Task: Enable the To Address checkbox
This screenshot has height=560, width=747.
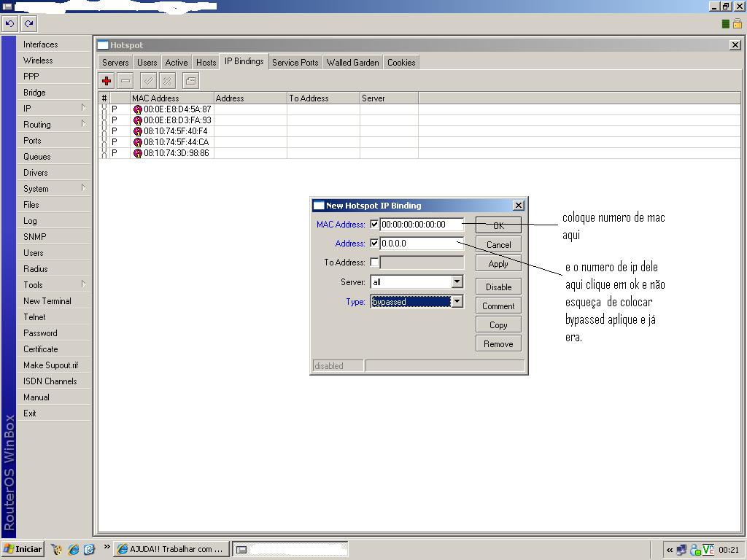Action: coord(374,262)
